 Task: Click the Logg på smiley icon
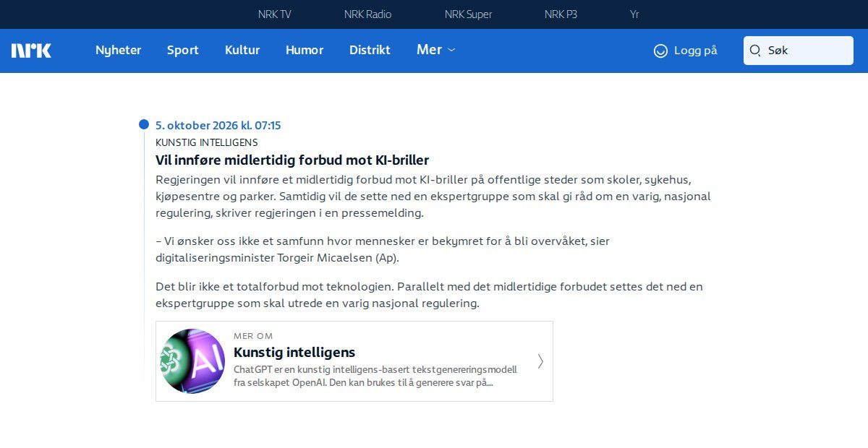[x=660, y=51]
